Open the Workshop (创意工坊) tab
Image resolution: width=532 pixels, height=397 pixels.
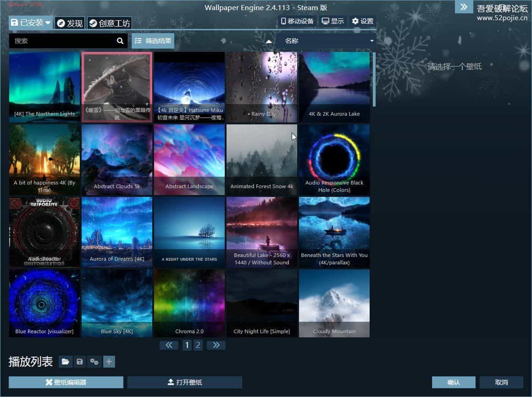pyautogui.click(x=109, y=23)
